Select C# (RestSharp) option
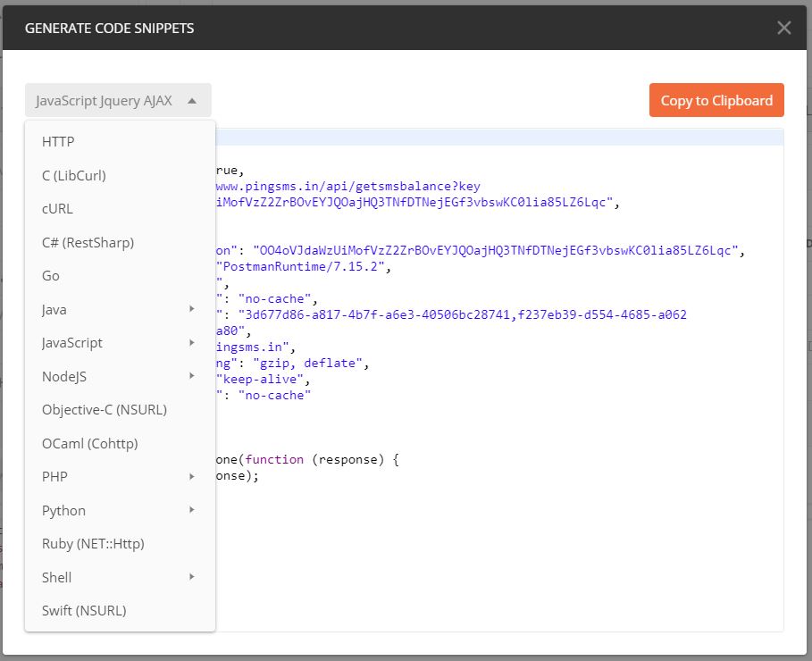The height and width of the screenshot is (661, 812). [120, 242]
